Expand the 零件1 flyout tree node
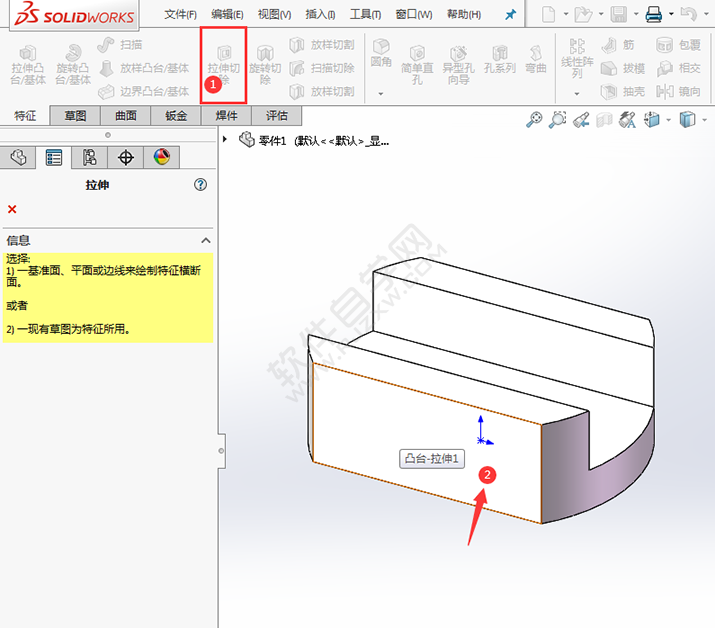Image resolution: width=715 pixels, height=628 pixels. pyautogui.click(x=225, y=139)
